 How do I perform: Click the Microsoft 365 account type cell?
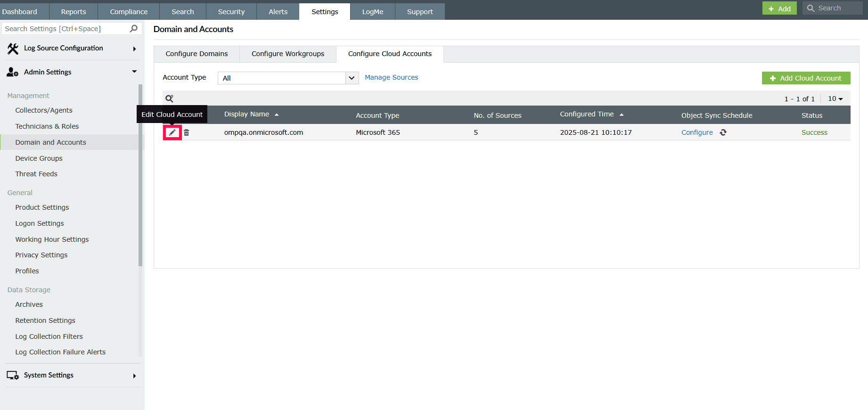(x=378, y=132)
